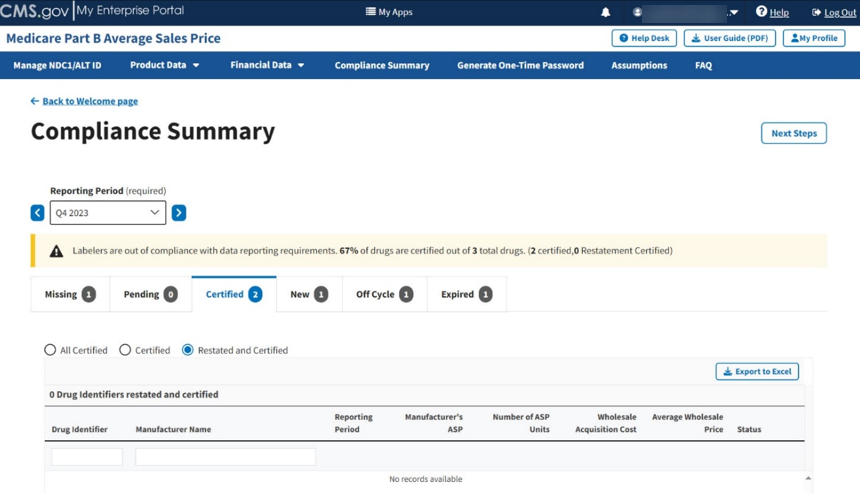Expand the user account dropdown caret
This screenshot has width=860, height=494.
tap(734, 13)
